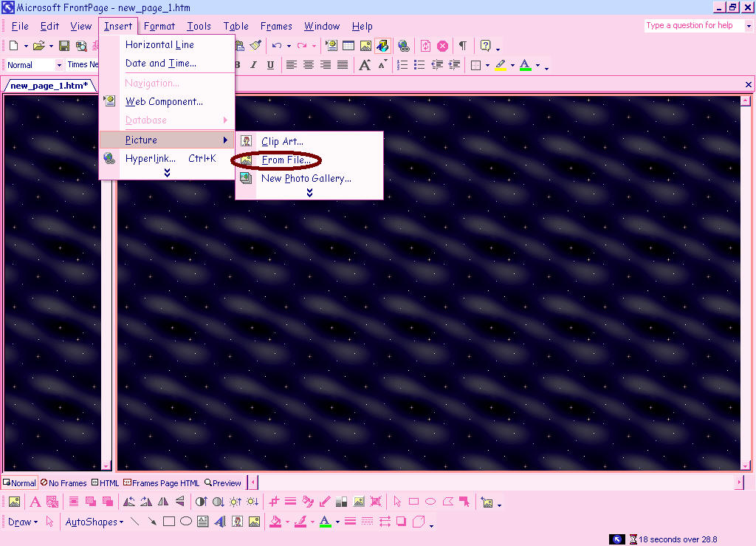The height and width of the screenshot is (546, 756).
Task: Click the Rotate Left icon in Pictures toolbar
Action: pyautogui.click(x=128, y=502)
